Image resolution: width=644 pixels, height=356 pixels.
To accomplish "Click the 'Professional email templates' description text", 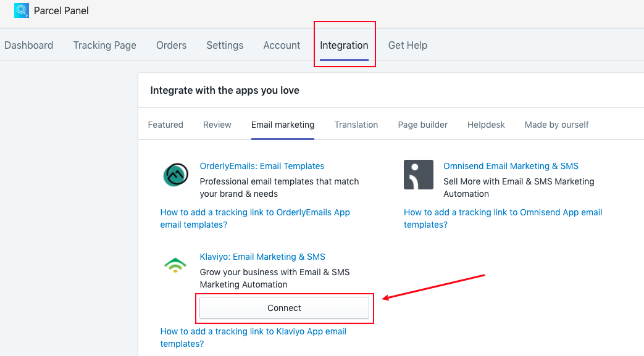I will click(x=279, y=188).
